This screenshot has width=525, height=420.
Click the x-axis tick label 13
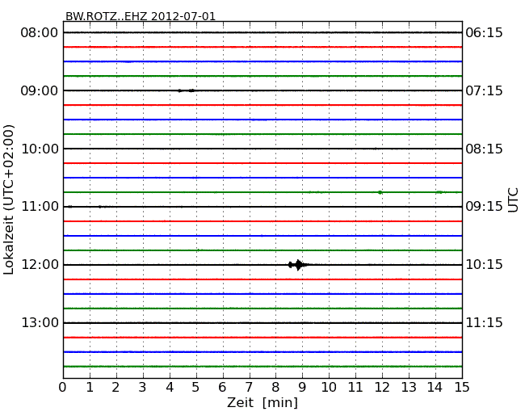(409, 387)
